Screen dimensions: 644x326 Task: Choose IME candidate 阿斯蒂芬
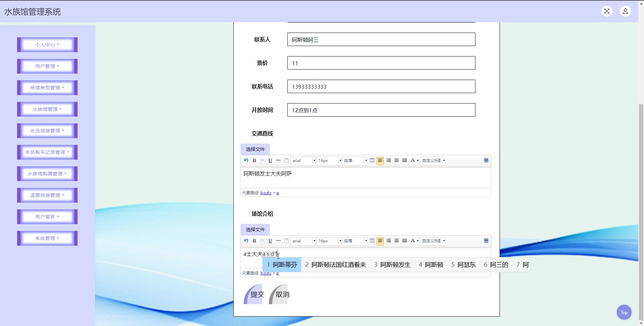[282, 265]
